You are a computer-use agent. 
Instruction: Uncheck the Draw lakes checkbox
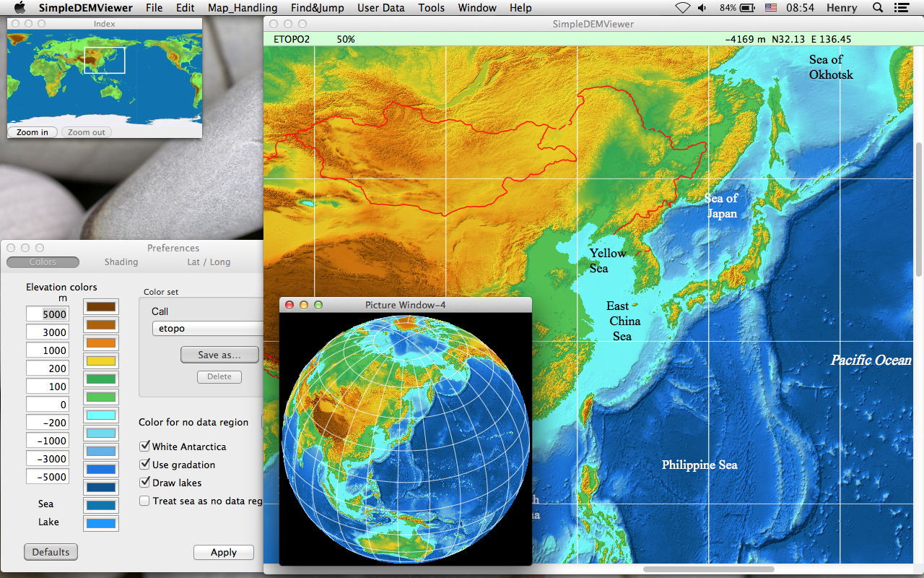(144, 483)
